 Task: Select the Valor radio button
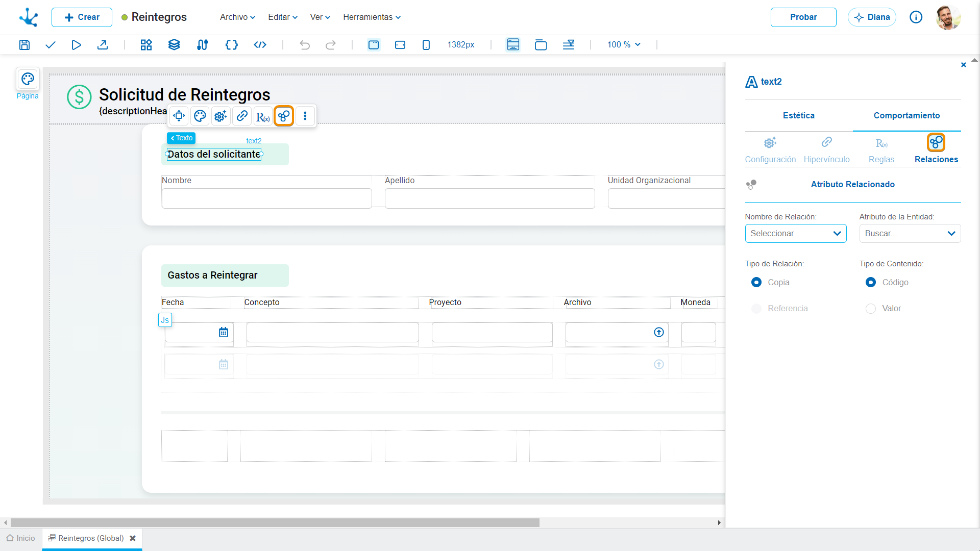[871, 309]
